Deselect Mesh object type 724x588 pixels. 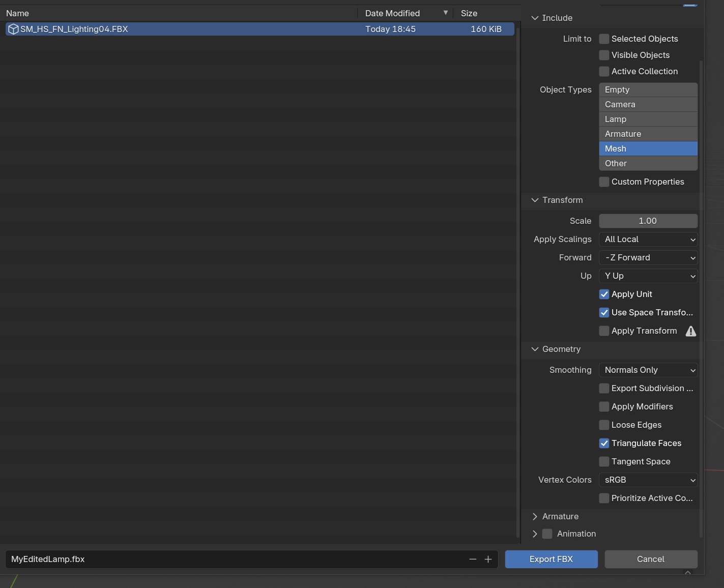click(648, 149)
